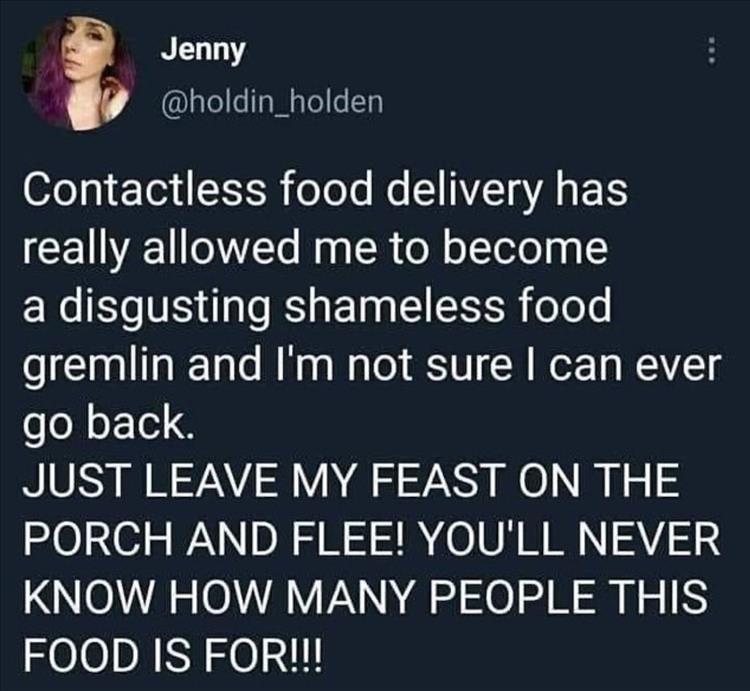Click the line JUST LEAVE MY FEAST

351,482
